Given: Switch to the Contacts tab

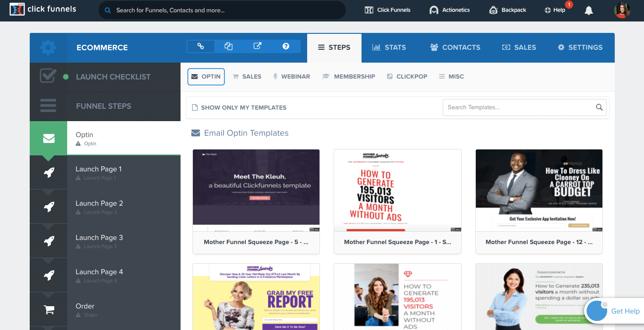Looking at the screenshot, I should 455,48.
